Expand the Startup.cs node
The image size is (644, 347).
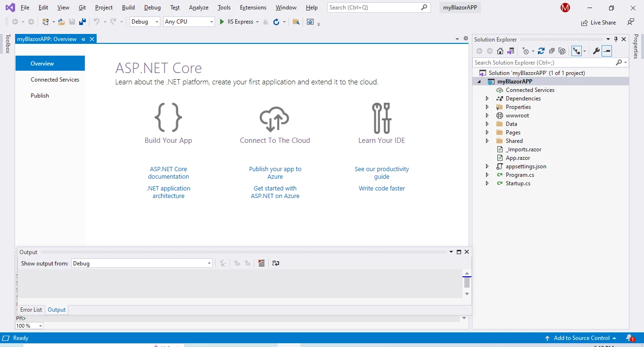click(x=487, y=183)
